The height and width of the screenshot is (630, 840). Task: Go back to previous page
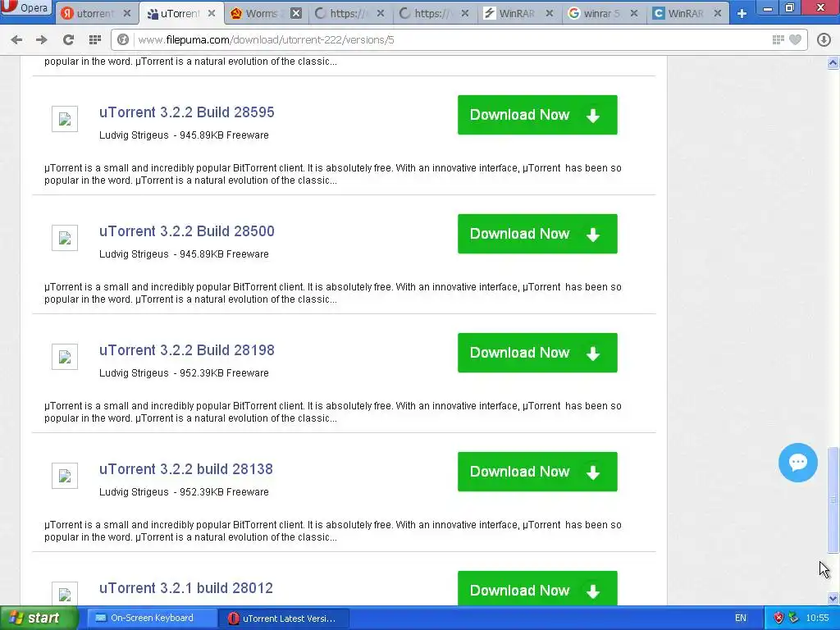coord(16,39)
